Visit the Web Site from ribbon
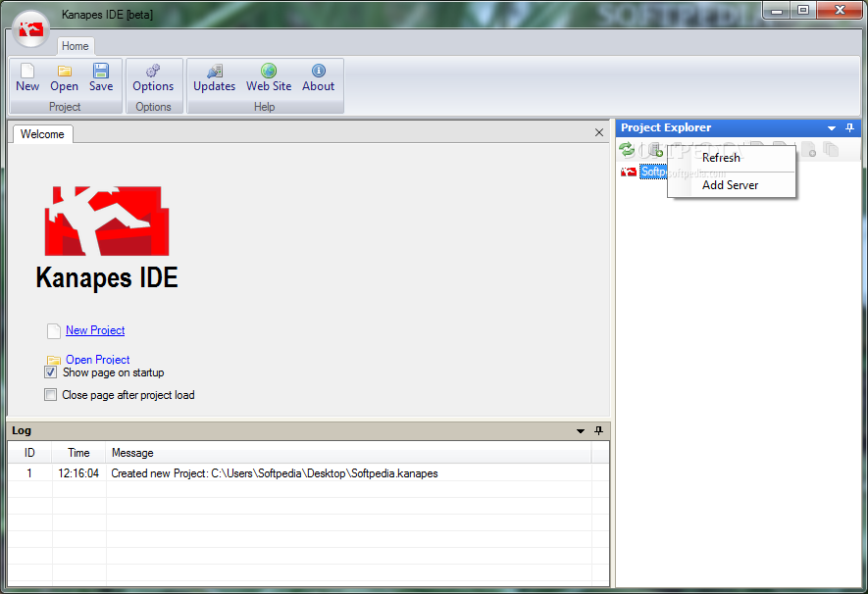The height and width of the screenshot is (594, 868). click(x=269, y=78)
